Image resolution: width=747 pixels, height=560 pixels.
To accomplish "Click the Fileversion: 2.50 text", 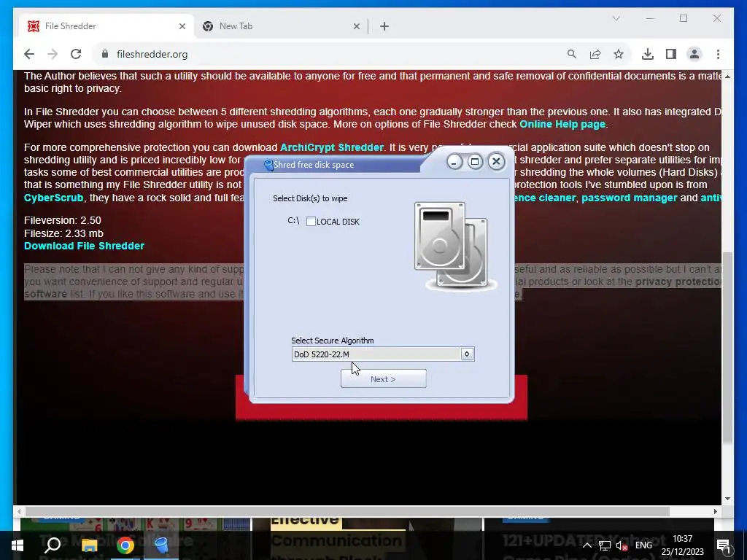I will (x=63, y=220).
